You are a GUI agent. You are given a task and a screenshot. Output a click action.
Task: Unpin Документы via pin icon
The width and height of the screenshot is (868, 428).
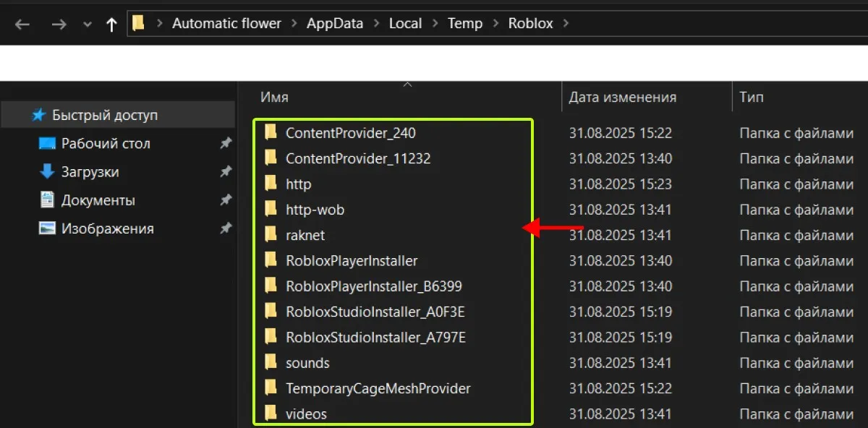pos(226,200)
